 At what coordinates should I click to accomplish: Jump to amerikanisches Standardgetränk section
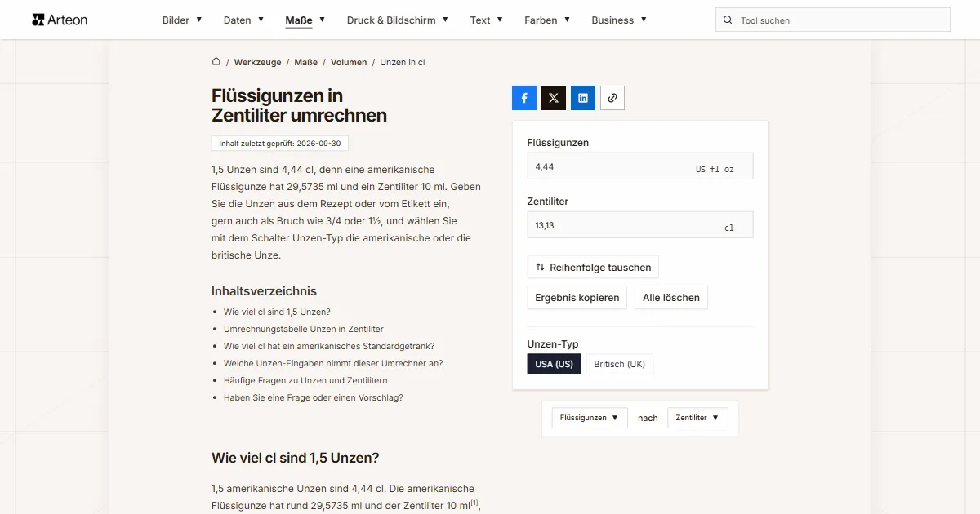click(329, 346)
